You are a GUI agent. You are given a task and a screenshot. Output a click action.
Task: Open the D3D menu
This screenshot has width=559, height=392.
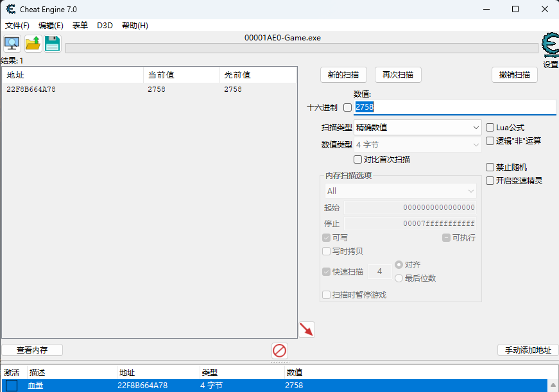[x=105, y=25]
